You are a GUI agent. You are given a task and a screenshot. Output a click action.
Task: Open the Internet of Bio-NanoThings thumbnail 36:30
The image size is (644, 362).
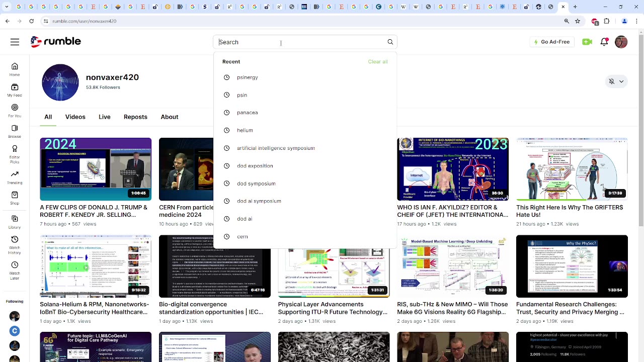point(453,169)
